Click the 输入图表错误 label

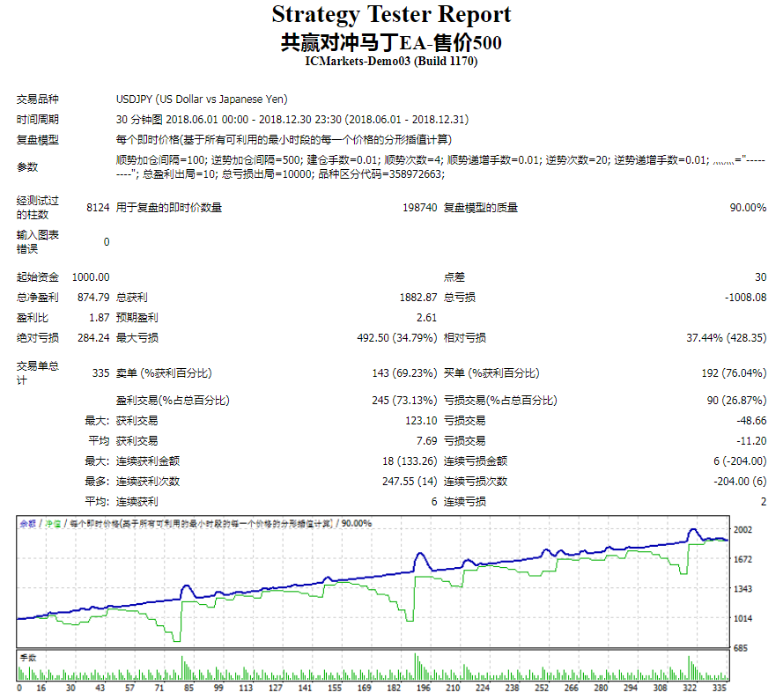point(38,242)
